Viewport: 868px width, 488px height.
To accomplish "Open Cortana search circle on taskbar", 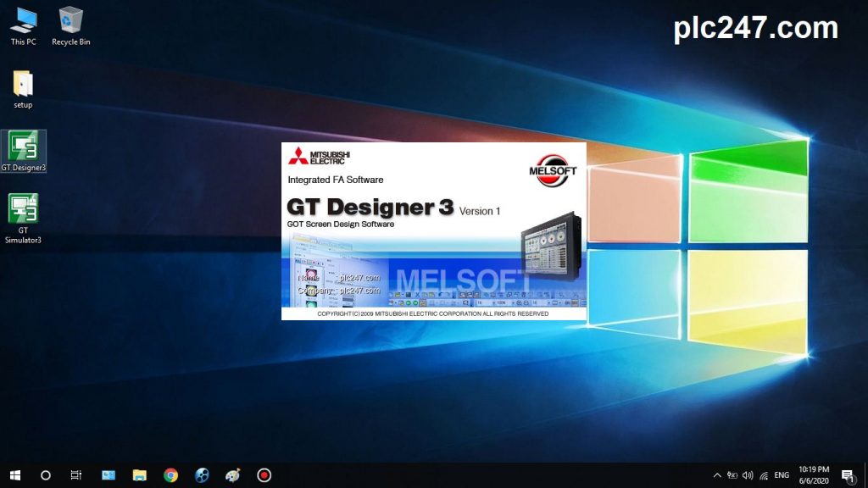I will (46, 475).
